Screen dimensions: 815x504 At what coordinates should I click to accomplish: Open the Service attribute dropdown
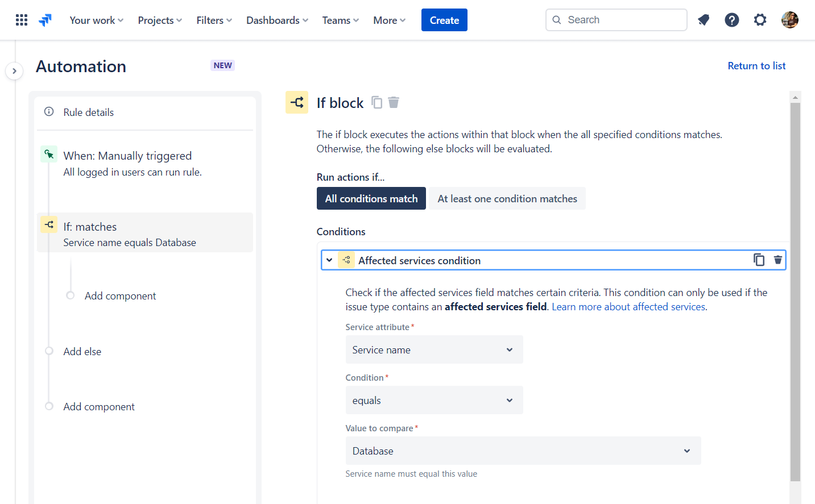click(434, 349)
